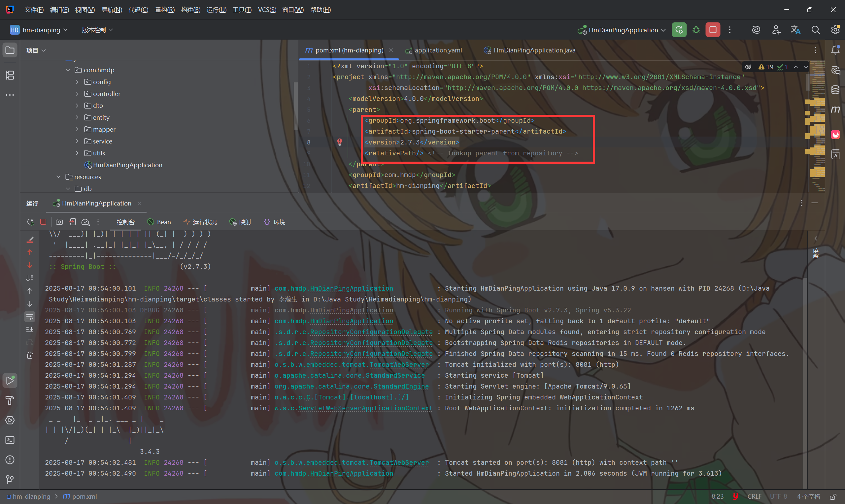Open the Git tool window

click(x=10, y=480)
